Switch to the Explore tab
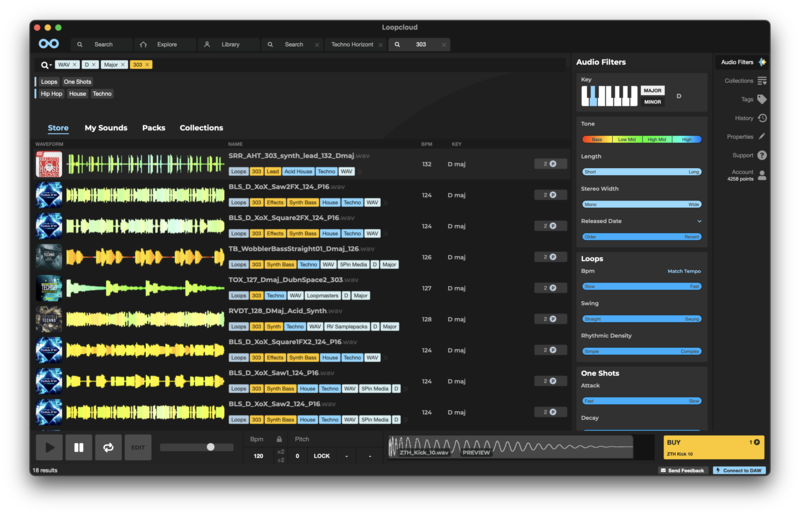 (165, 44)
